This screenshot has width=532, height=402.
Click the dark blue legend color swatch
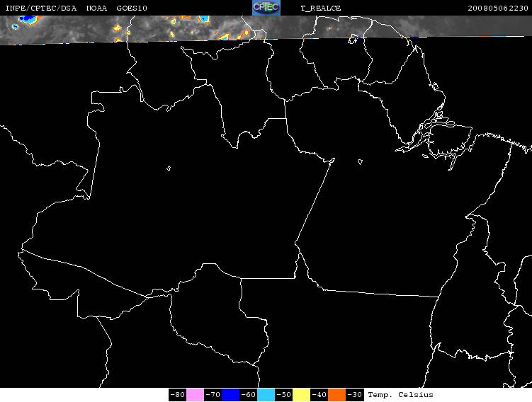click(x=230, y=395)
